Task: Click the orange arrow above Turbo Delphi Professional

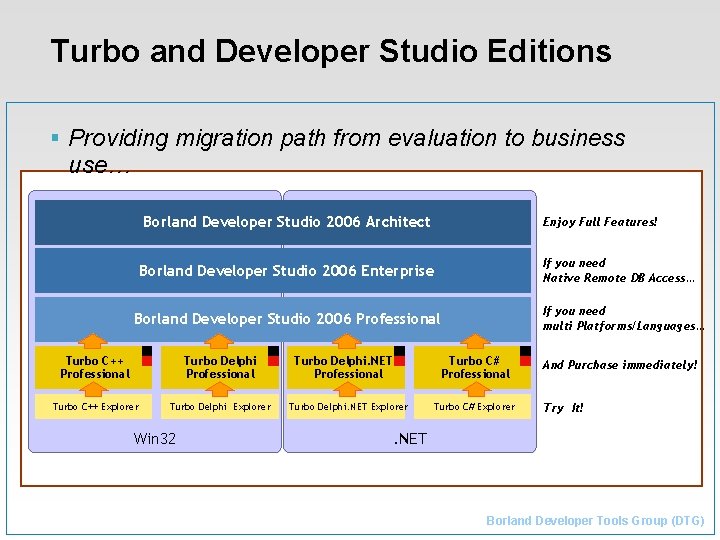Action: [219, 341]
